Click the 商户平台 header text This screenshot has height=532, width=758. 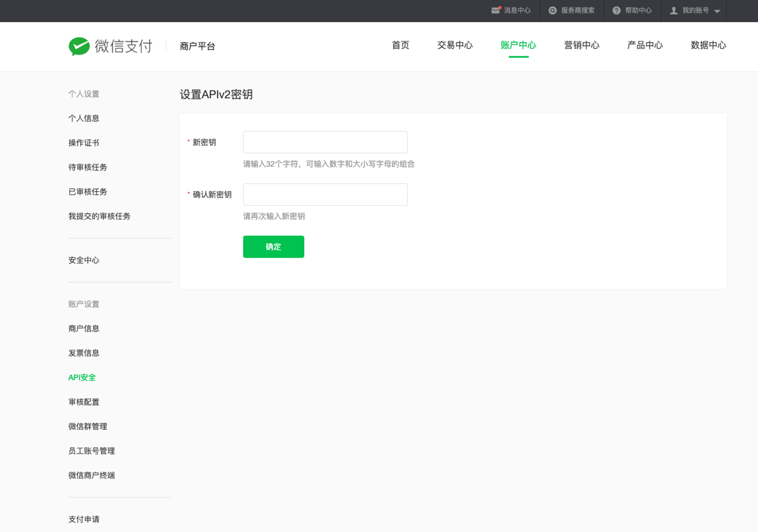(x=197, y=46)
